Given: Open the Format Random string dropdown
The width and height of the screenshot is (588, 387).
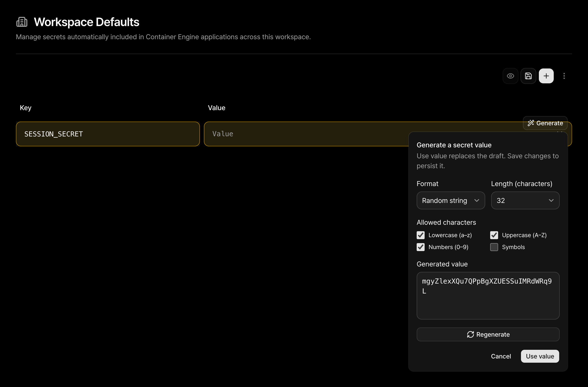Looking at the screenshot, I should pos(451,200).
